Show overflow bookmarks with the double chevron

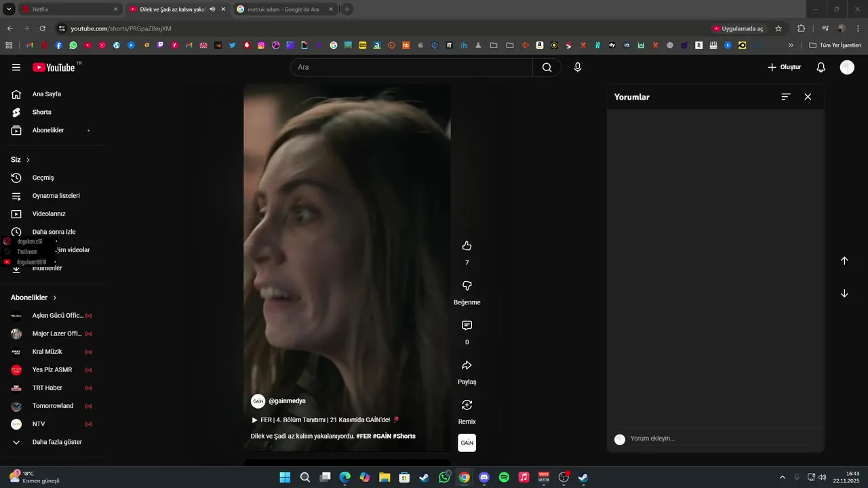click(791, 45)
